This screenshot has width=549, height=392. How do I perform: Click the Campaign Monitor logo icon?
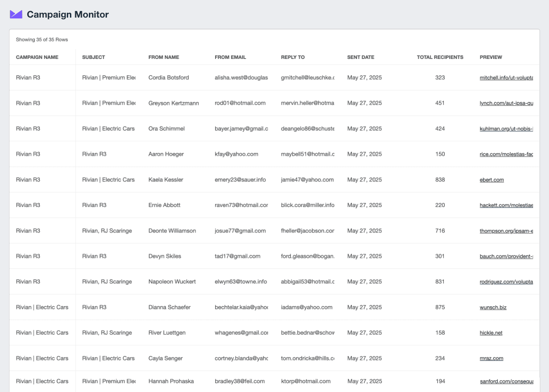(x=16, y=14)
